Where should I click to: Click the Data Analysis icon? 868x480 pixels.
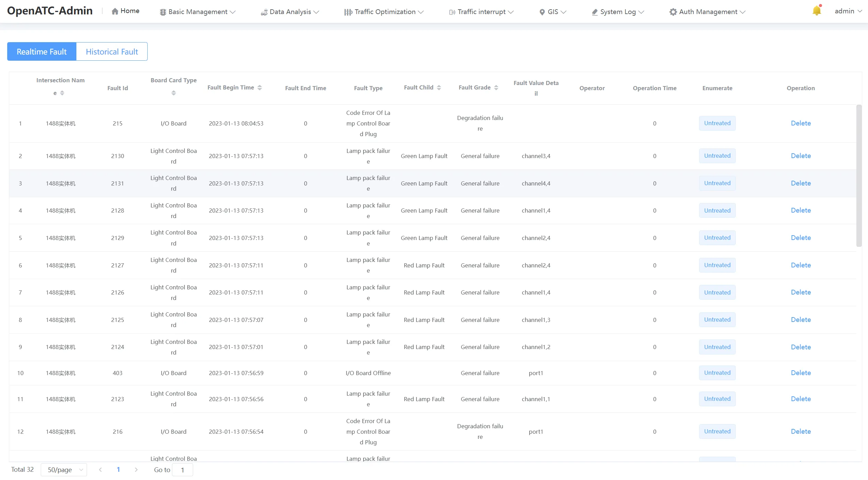tap(264, 12)
